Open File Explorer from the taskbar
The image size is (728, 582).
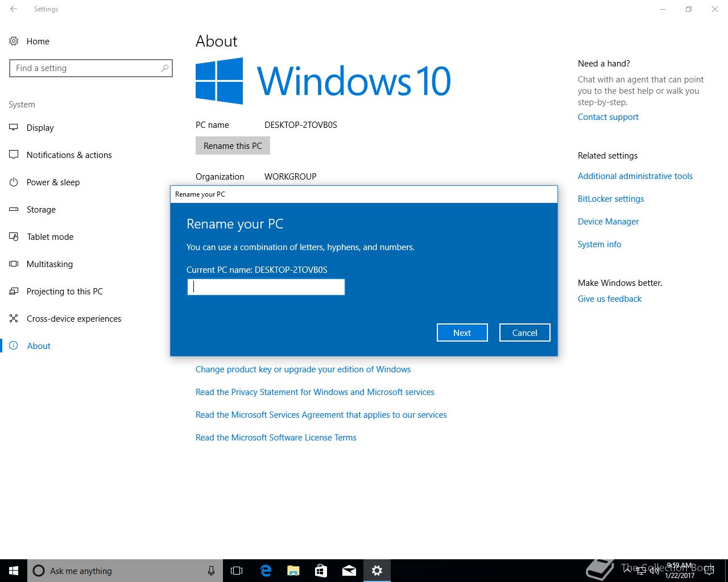293,571
